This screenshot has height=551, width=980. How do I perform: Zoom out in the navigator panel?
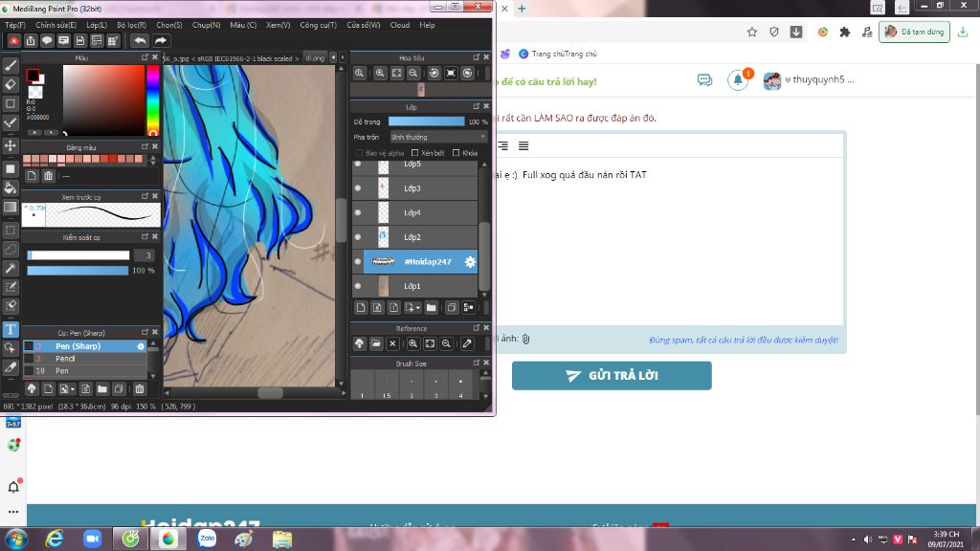pyautogui.click(x=413, y=73)
